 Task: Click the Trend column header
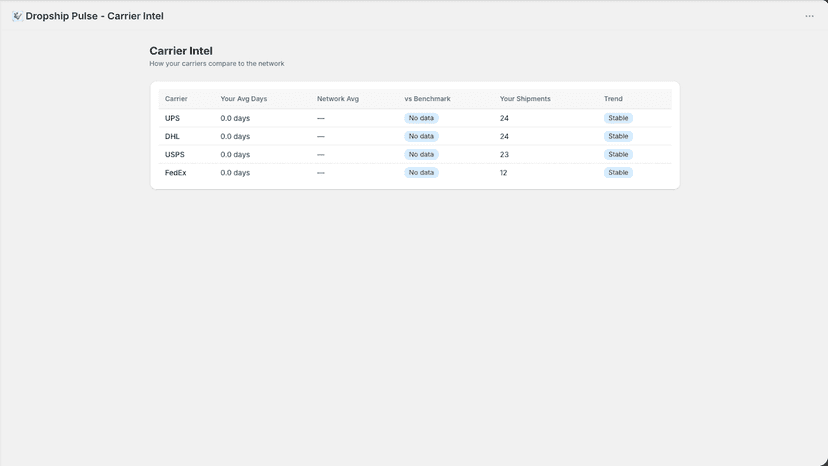point(613,99)
